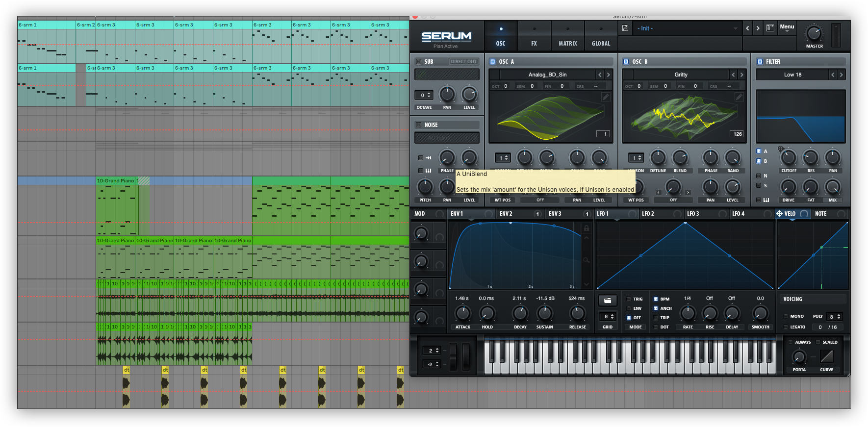
Task: Click the SUB oscillator LEVEL knob
Action: tap(469, 94)
